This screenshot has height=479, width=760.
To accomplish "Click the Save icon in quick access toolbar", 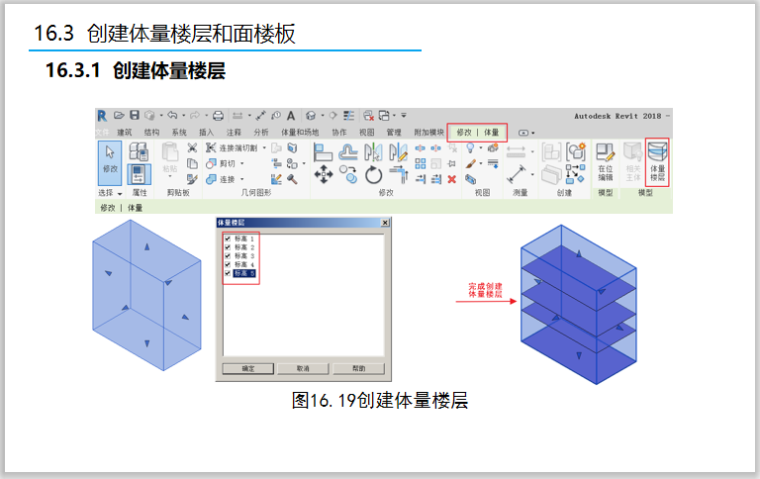I will pos(133,116).
